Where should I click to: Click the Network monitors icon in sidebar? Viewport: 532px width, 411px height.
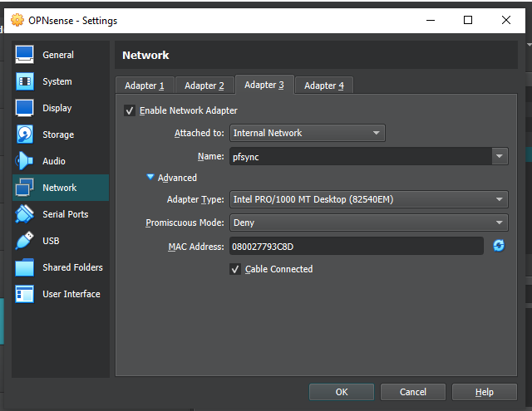24,188
